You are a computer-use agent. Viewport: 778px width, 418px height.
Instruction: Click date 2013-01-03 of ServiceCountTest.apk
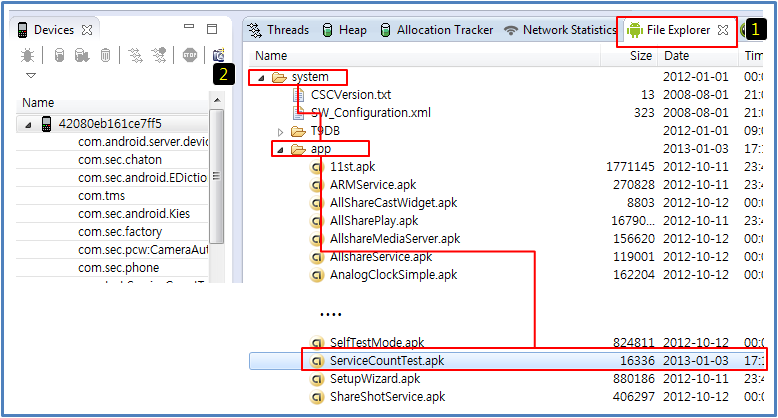[696, 360]
